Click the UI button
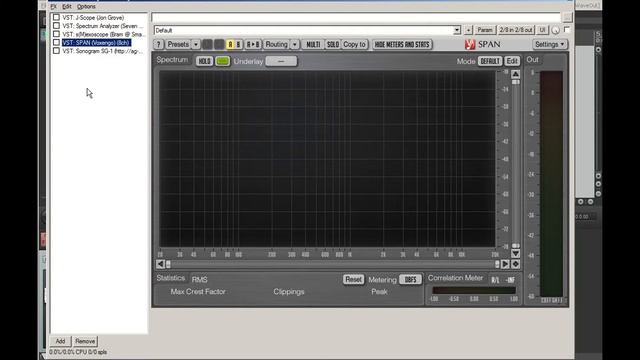This screenshot has width=640, height=360. tap(542, 30)
